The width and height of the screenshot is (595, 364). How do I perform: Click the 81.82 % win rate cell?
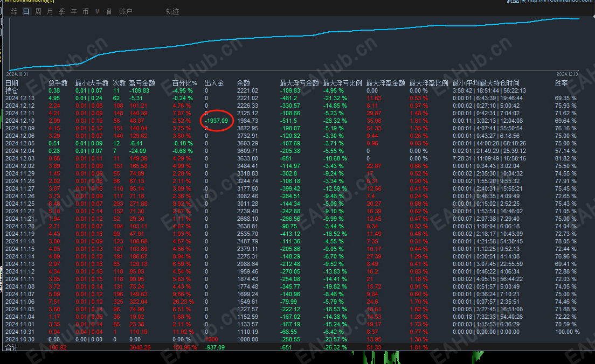tap(565, 158)
